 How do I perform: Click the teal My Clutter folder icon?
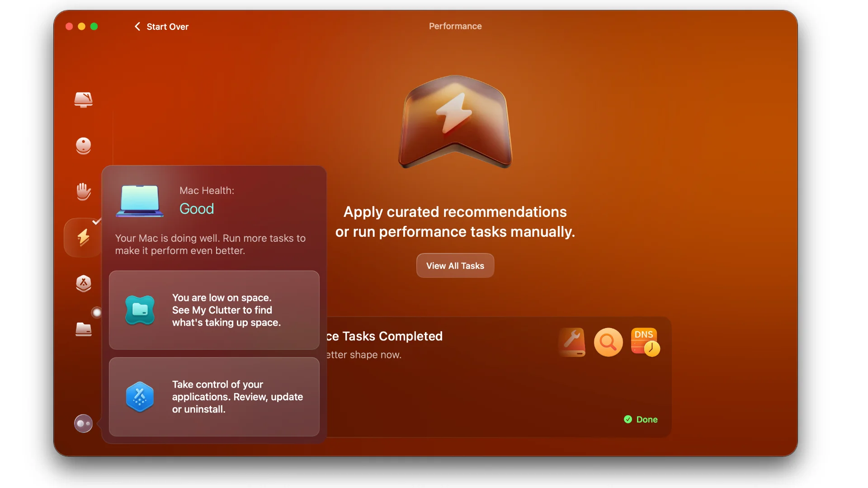coord(140,310)
